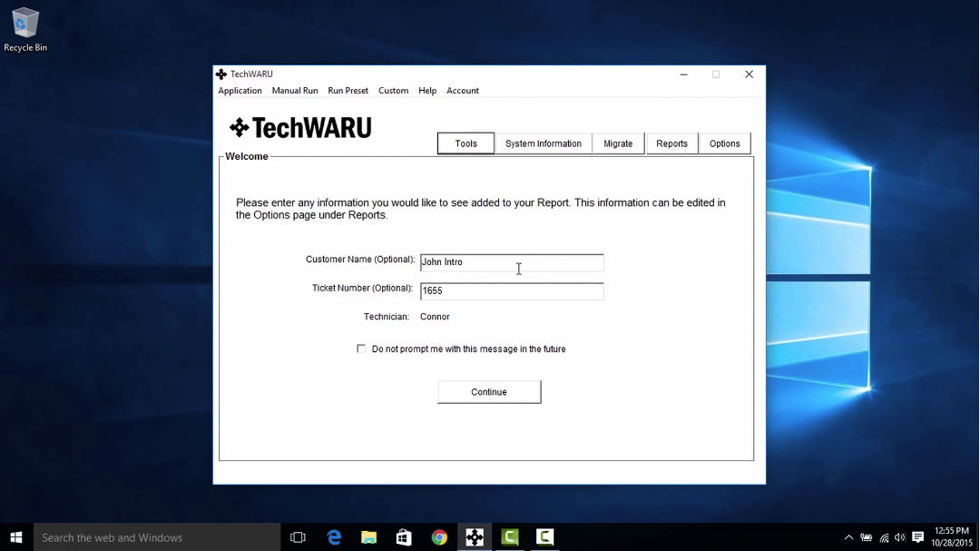The width and height of the screenshot is (980, 551).
Task: Open the Application menu
Action: [240, 91]
